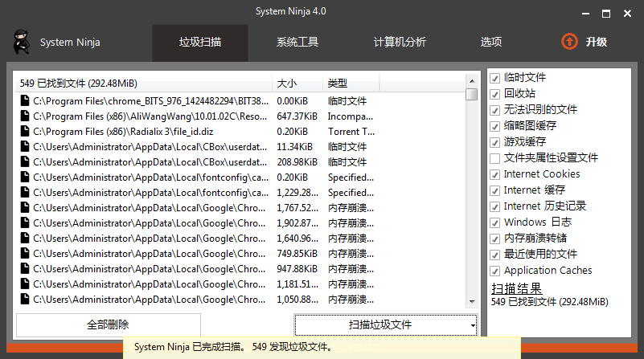Toggle the Internet 缓存 checkbox

pyautogui.click(x=495, y=190)
